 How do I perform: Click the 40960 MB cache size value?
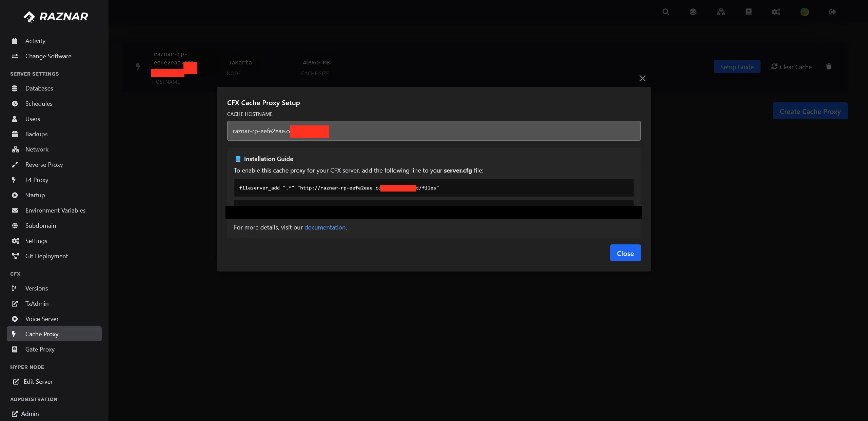pos(316,62)
